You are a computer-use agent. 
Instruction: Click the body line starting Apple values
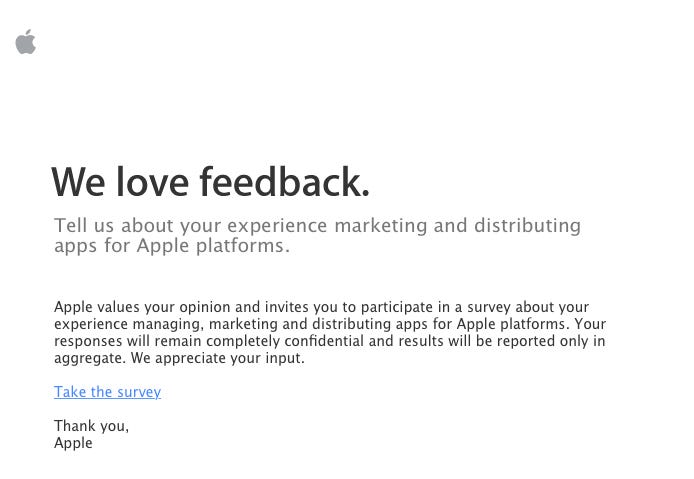tap(321, 307)
